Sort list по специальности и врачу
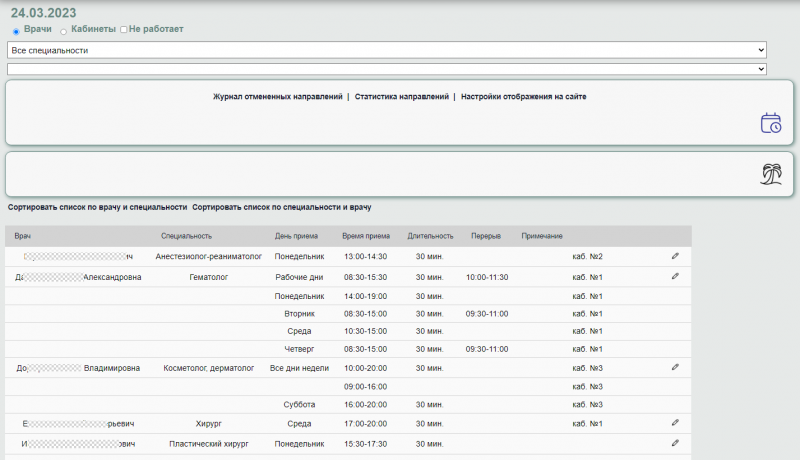This screenshot has width=800, height=460. point(281,207)
